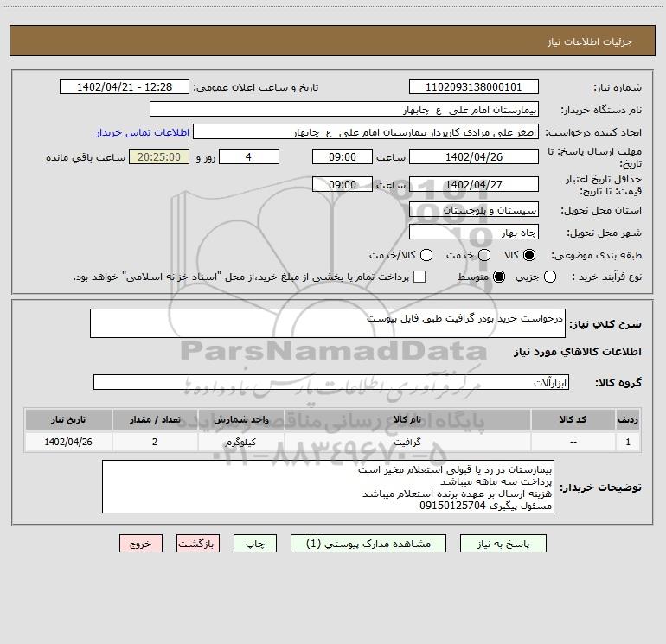Click the need number field 1102093138000101
This screenshot has height=644, width=666.
[474, 86]
